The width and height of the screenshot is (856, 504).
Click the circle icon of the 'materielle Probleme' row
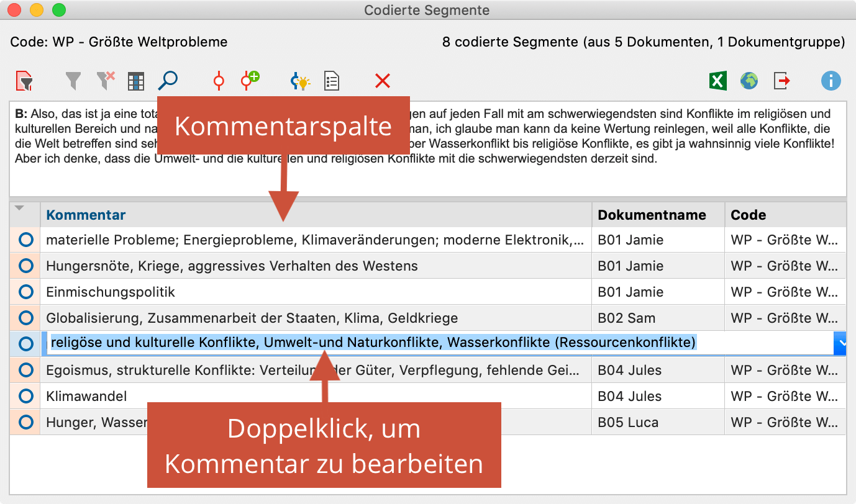coord(25,240)
